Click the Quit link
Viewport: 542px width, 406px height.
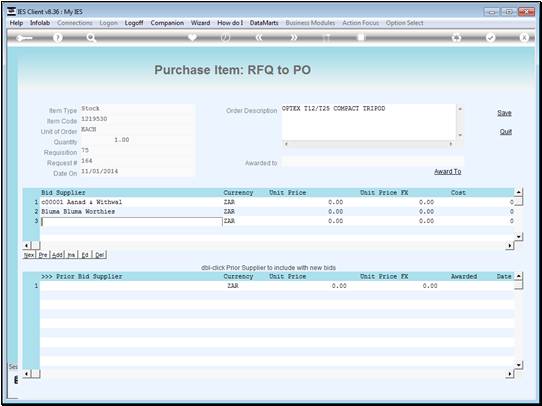point(505,132)
